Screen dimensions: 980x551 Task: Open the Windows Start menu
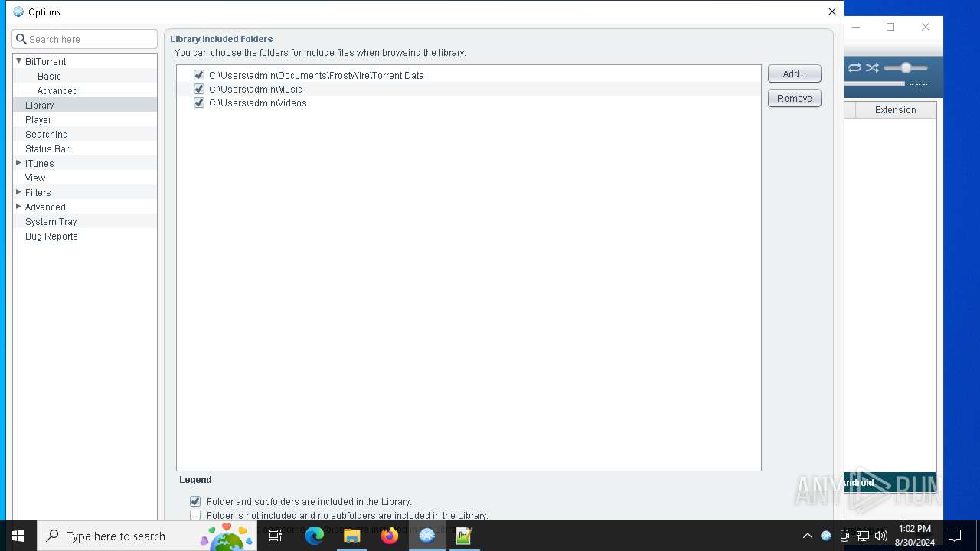click(18, 536)
